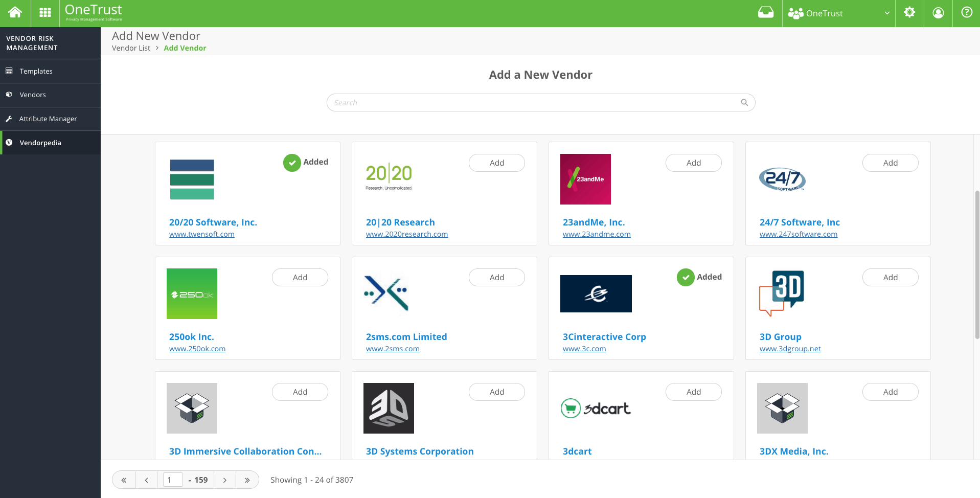The image size is (980, 498).
Task: Click the 3Cinteractive logo thumbnail
Action: [x=596, y=293]
